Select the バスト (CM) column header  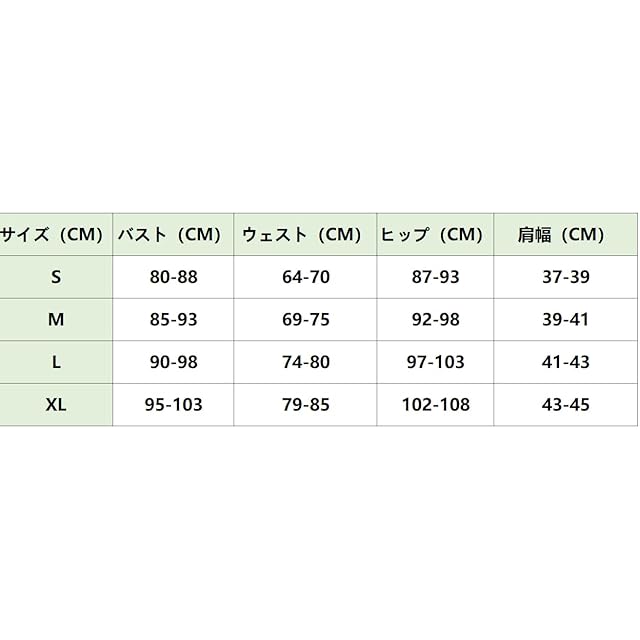tap(172, 235)
